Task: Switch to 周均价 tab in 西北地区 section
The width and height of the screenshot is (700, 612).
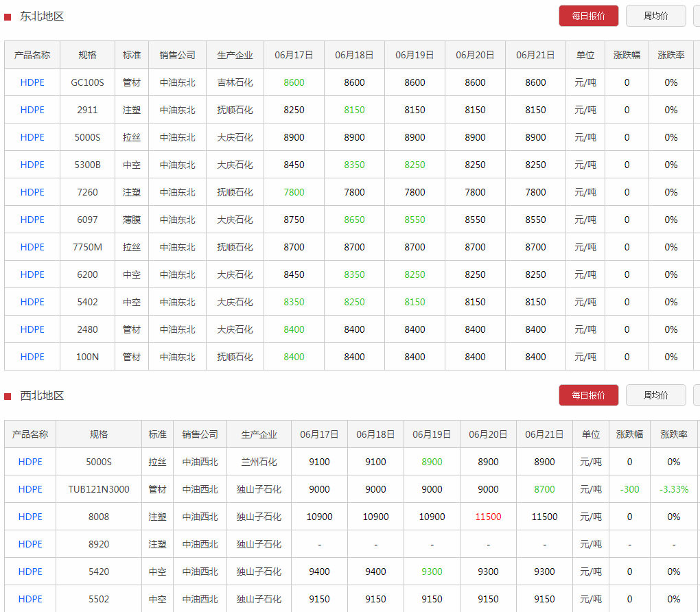Action: coord(655,395)
